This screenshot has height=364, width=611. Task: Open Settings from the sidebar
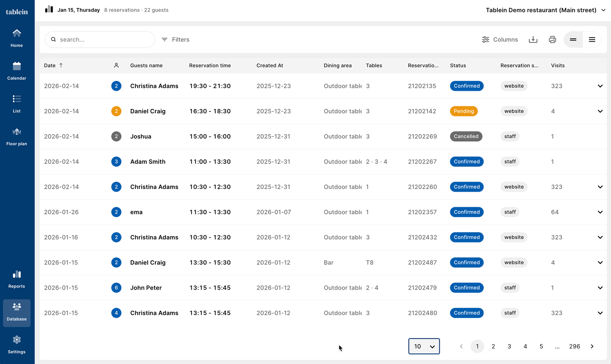tap(17, 345)
